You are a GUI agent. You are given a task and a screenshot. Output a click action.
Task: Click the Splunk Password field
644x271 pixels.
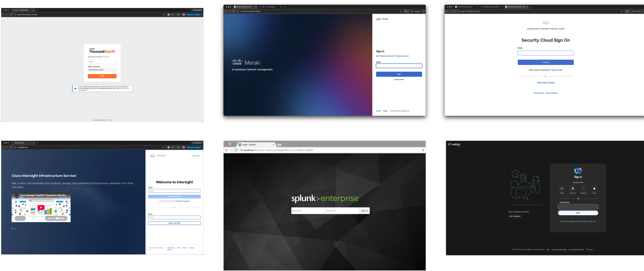pyautogui.click(x=342, y=211)
